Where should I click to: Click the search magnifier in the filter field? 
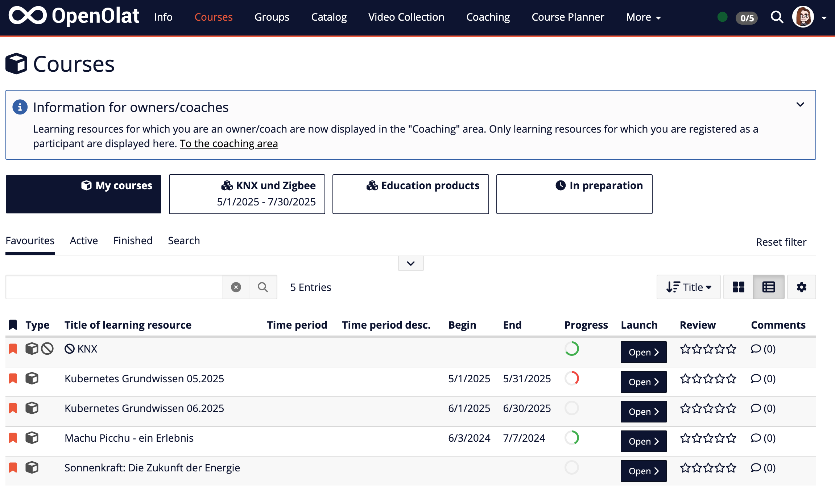click(x=263, y=287)
